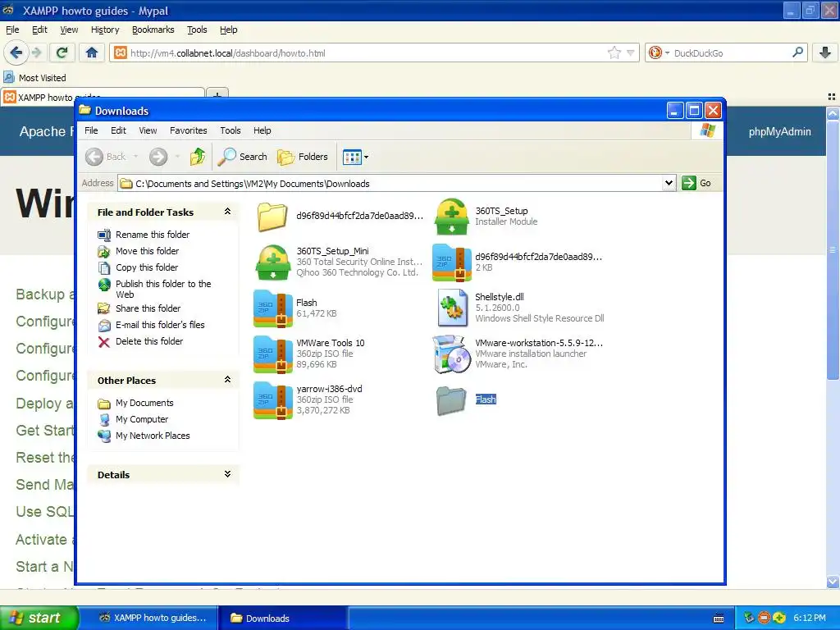Image resolution: width=840 pixels, height=630 pixels.
Task: Collapse the File and Folder Tasks panel
Action: click(228, 212)
